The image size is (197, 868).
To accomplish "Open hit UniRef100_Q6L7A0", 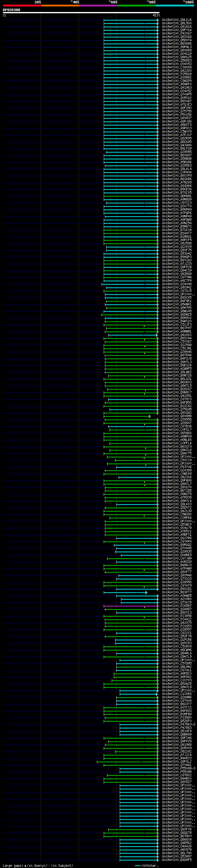I will [x=176, y=853].
